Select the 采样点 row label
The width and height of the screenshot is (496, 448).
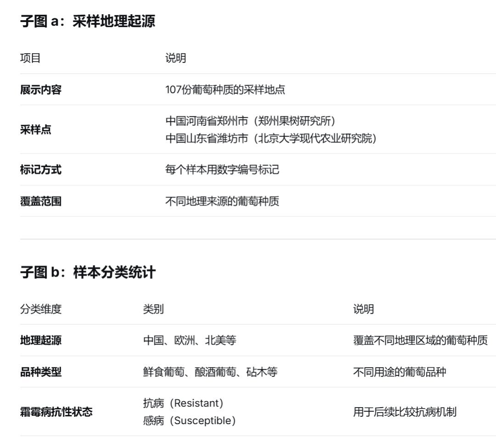click(36, 130)
